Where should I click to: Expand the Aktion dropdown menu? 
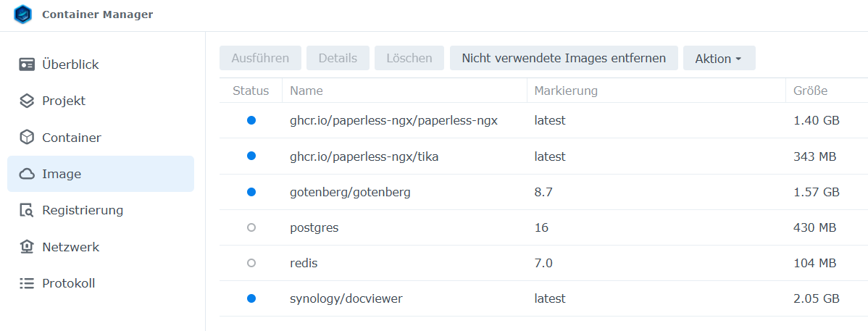(718, 59)
